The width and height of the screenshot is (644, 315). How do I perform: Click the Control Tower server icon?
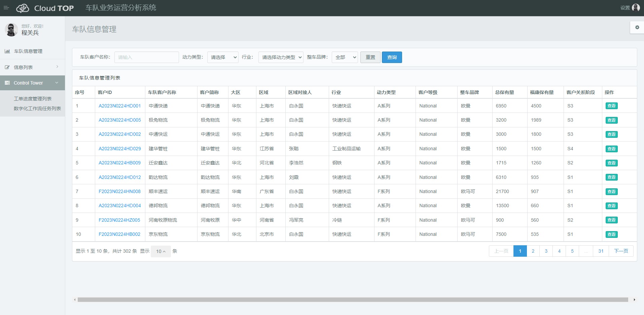pyautogui.click(x=7, y=83)
